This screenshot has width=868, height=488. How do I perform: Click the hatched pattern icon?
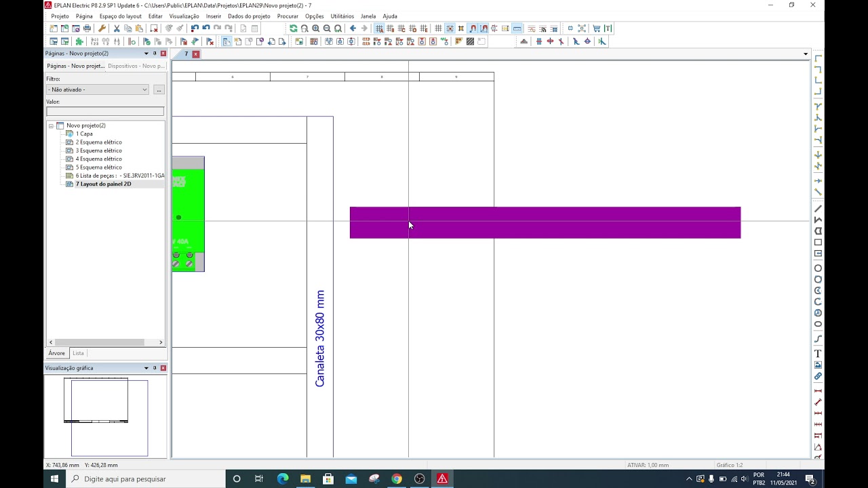(470, 41)
